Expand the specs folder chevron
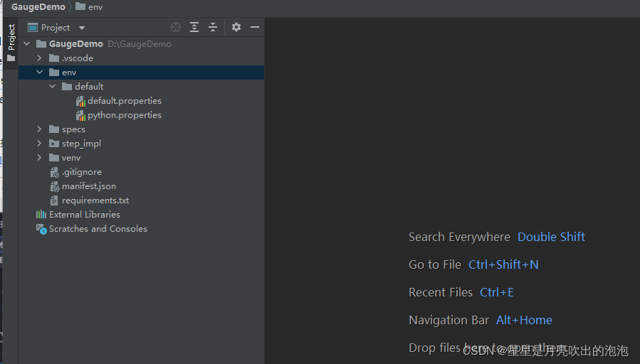This screenshot has width=640, height=364. pyautogui.click(x=39, y=129)
